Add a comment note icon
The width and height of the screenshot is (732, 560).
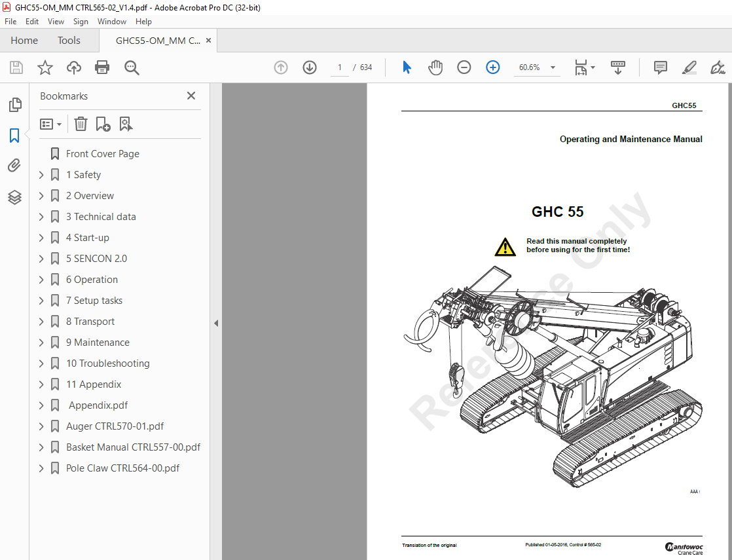point(661,67)
